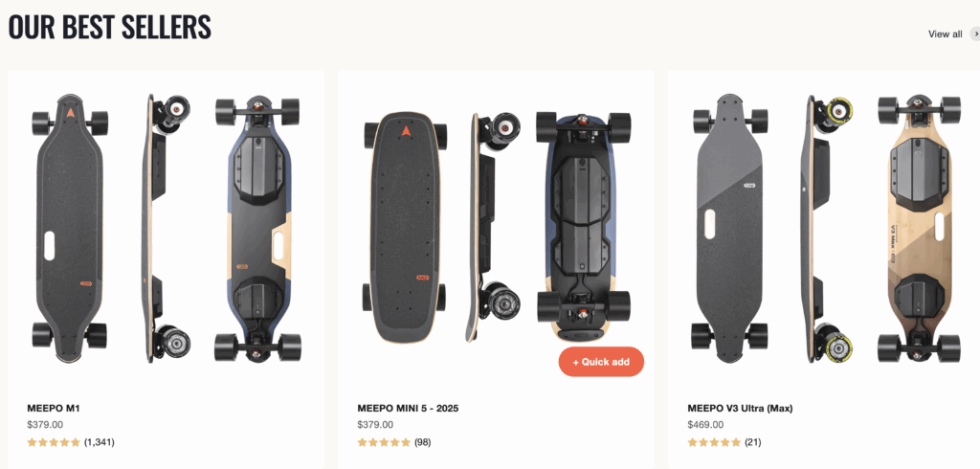Open the MEEPO V3 Ultra (Max) title
980x469 pixels.
(x=740, y=409)
